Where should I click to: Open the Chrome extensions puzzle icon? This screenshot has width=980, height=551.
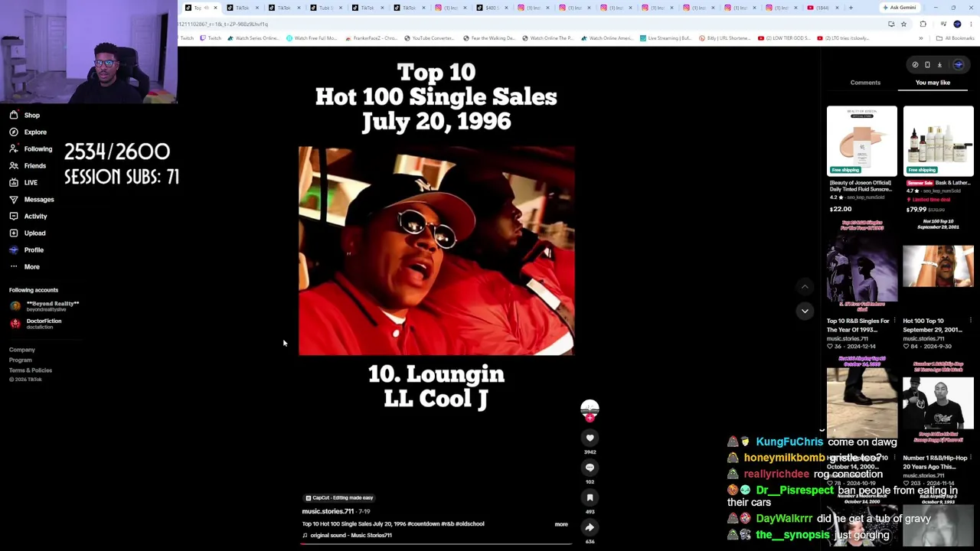[923, 24]
